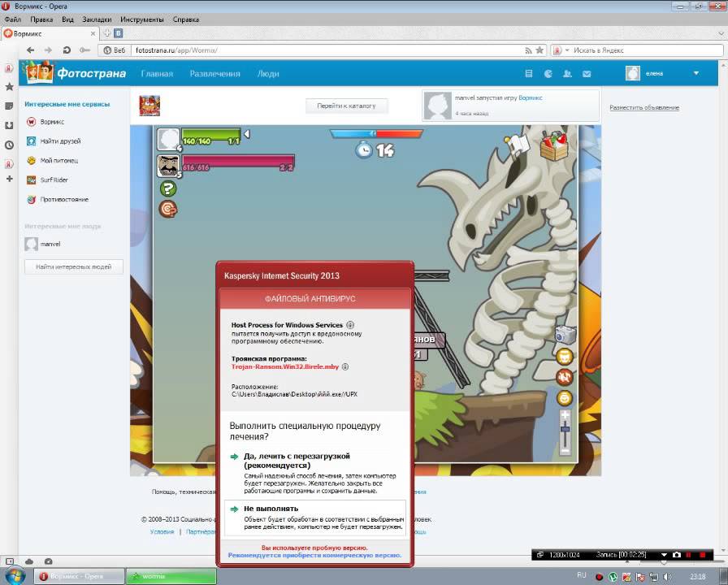Image resolution: width=728 pixels, height=585 pixels.
Task: Click the Разместить объявление link
Action: pyautogui.click(x=644, y=107)
